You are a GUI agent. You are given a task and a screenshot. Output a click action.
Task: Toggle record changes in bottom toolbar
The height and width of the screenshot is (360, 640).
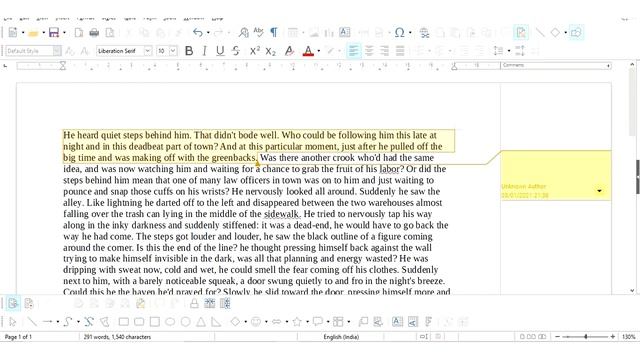point(29,303)
